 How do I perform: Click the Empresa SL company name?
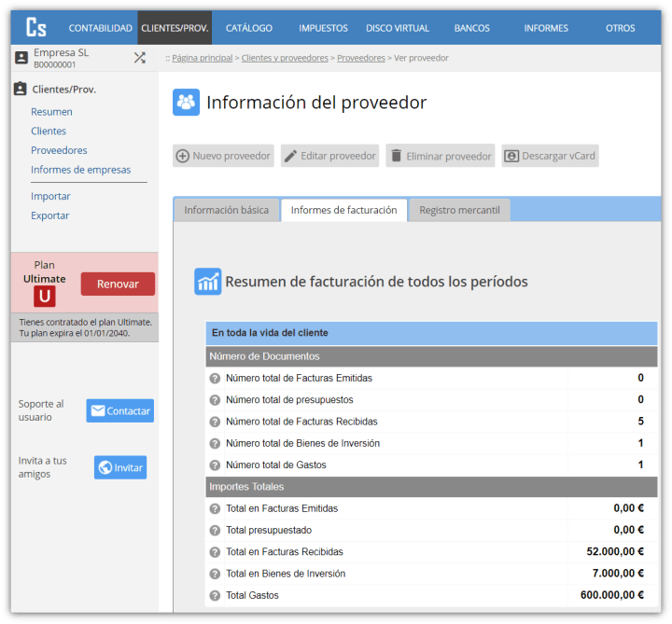click(x=62, y=52)
